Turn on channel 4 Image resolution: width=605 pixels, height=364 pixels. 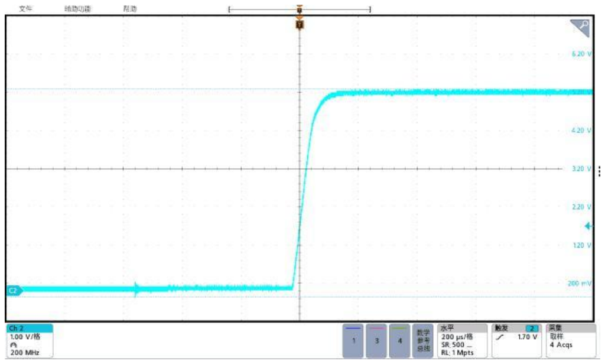click(399, 341)
